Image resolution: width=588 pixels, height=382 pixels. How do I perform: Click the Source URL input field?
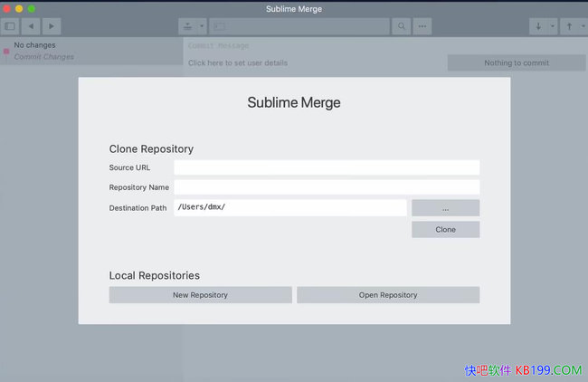[327, 167]
